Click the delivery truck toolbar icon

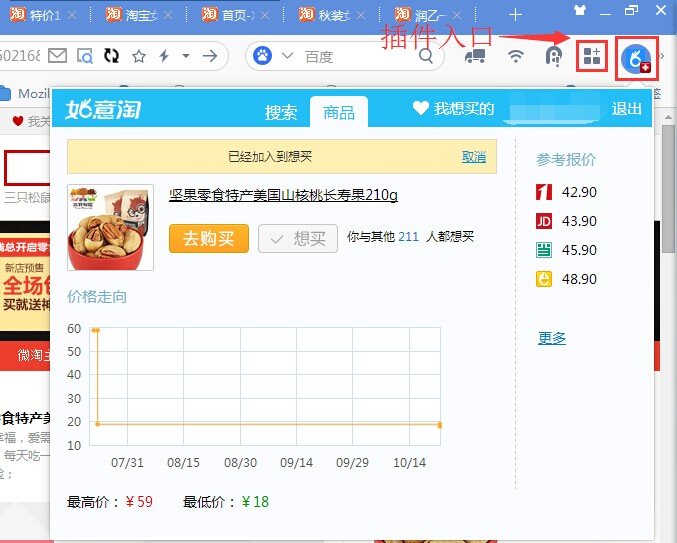[x=475, y=56]
